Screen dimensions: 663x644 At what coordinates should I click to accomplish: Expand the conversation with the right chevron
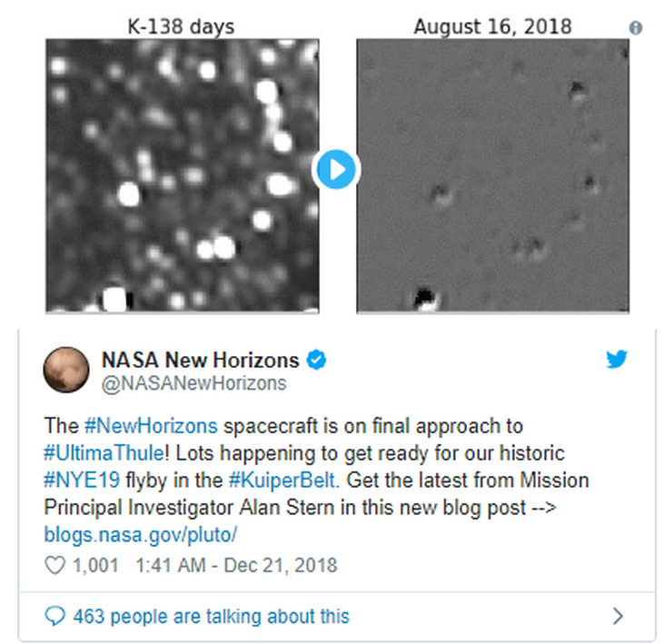click(x=618, y=616)
